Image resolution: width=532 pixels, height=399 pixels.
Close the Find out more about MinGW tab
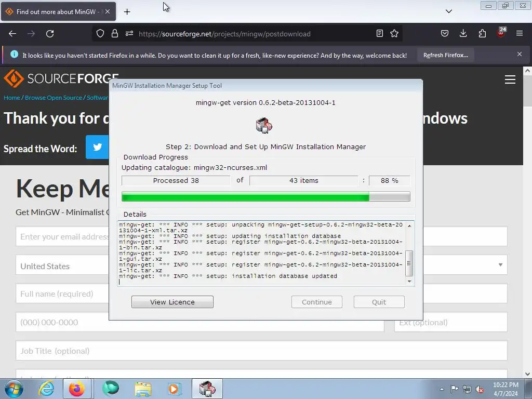point(108,11)
